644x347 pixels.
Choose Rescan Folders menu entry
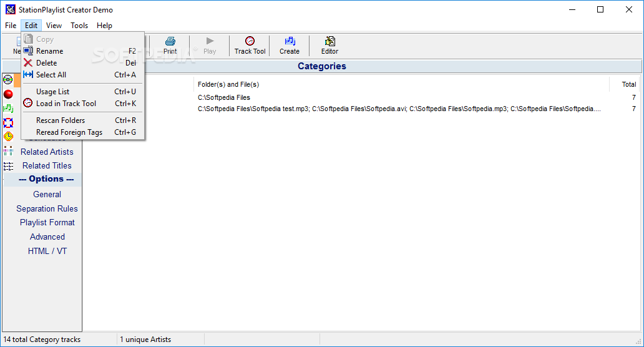pyautogui.click(x=82, y=120)
